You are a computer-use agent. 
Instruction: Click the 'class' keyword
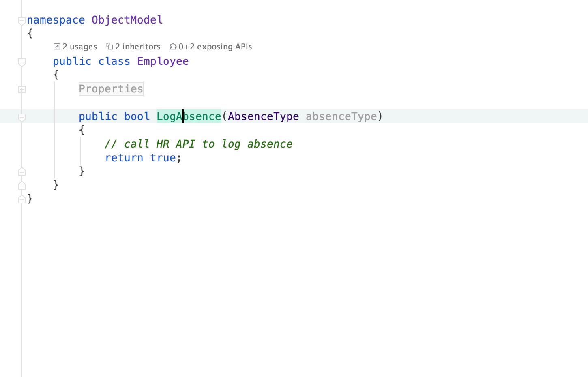pos(114,61)
